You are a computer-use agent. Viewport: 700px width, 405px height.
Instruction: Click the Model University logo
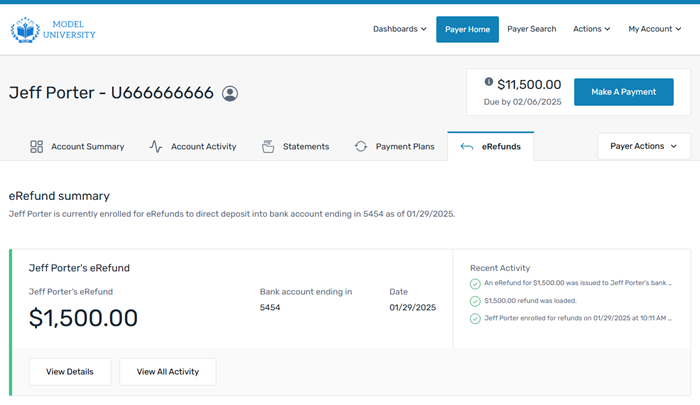[x=53, y=30]
